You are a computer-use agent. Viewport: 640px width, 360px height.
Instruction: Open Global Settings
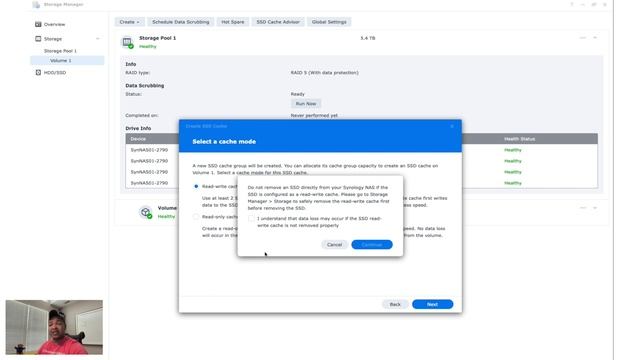[x=329, y=22]
